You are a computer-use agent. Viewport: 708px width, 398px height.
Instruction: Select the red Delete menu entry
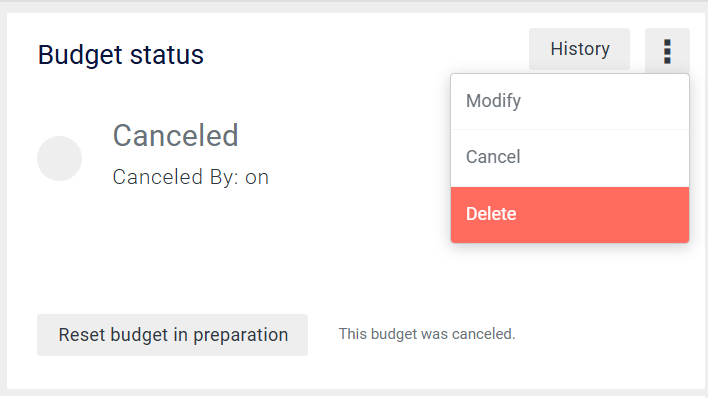(570, 215)
